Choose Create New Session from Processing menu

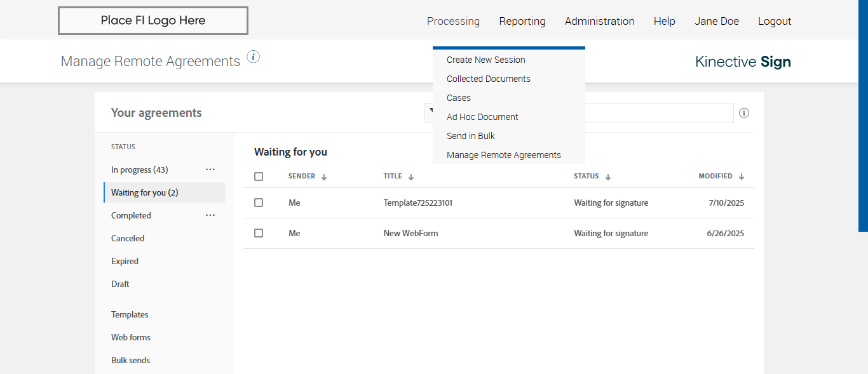click(486, 60)
